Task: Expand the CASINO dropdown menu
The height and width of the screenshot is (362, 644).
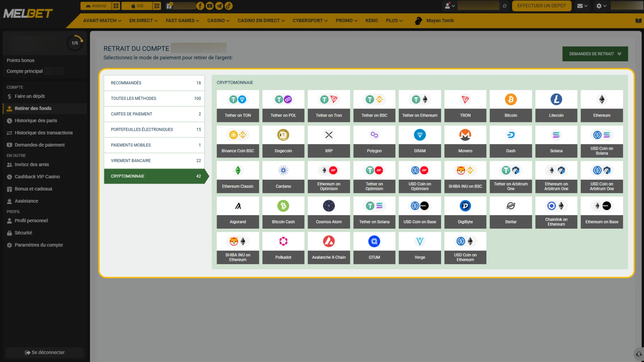Action: click(218, 20)
